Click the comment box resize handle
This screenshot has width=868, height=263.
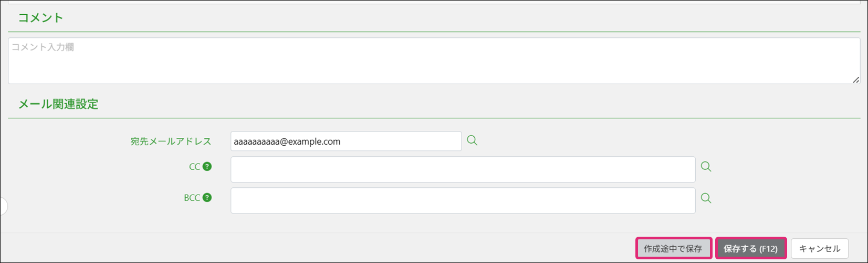[x=856, y=80]
